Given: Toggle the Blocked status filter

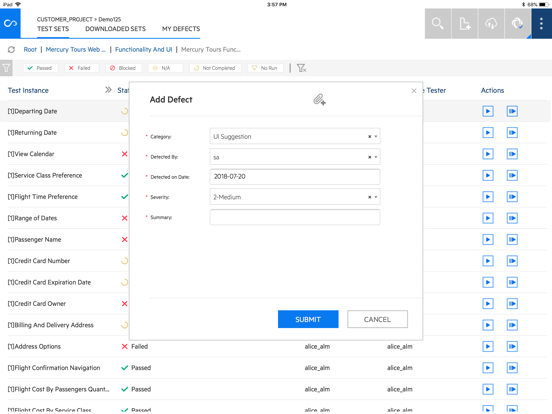Looking at the screenshot, I should click(x=123, y=68).
